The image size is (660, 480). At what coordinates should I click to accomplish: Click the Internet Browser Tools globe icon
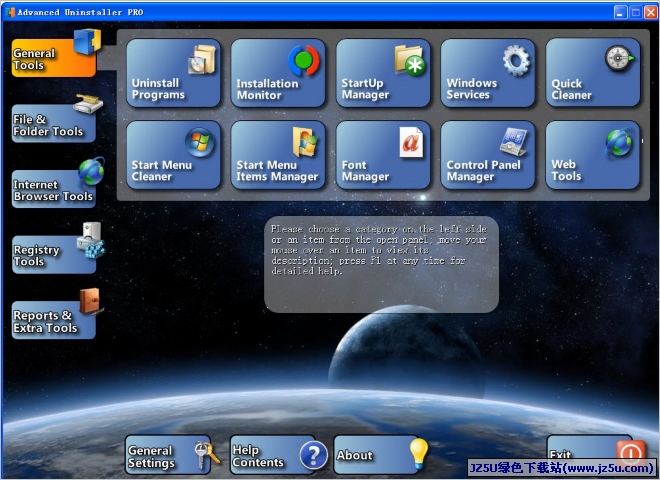[91, 171]
